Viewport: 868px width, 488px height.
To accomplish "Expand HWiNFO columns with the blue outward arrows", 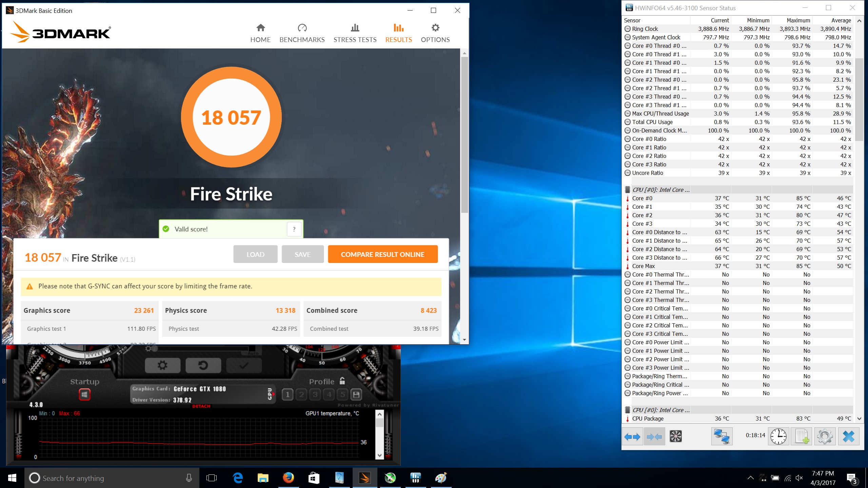I will [632, 436].
